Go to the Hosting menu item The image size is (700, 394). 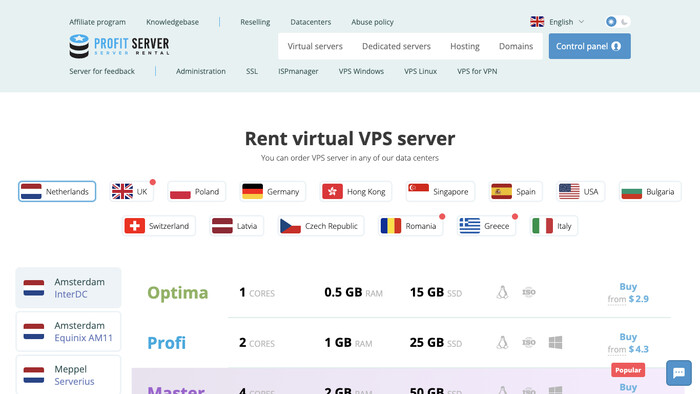click(x=465, y=46)
